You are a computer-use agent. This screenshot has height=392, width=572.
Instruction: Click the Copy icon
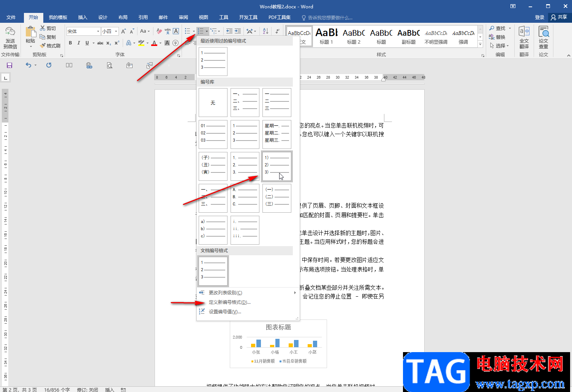[43, 37]
